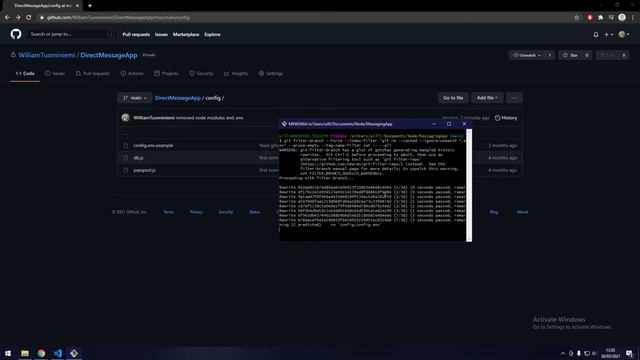
Task: Expand the Unwatch dropdown
Action: (527, 55)
